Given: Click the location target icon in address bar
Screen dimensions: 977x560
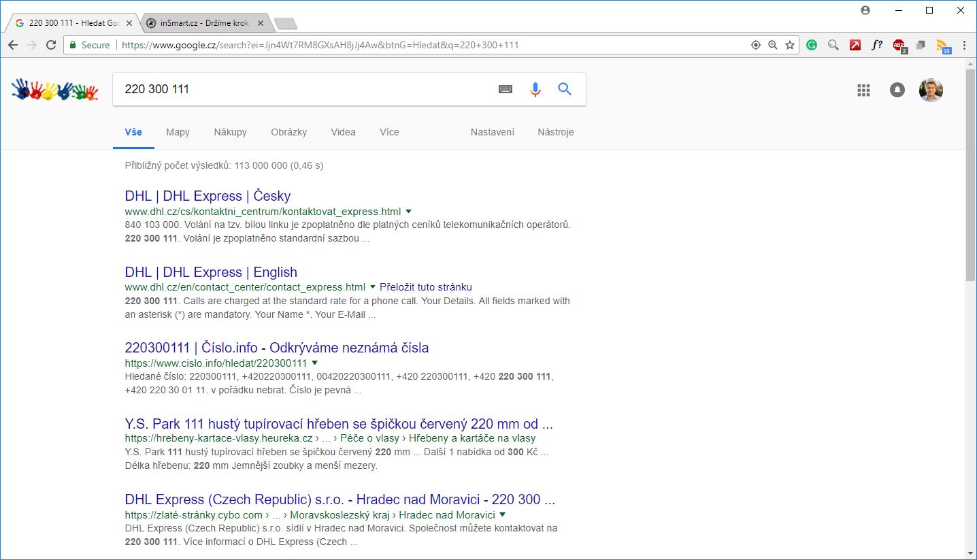Looking at the screenshot, I should [x=755, y=45].
